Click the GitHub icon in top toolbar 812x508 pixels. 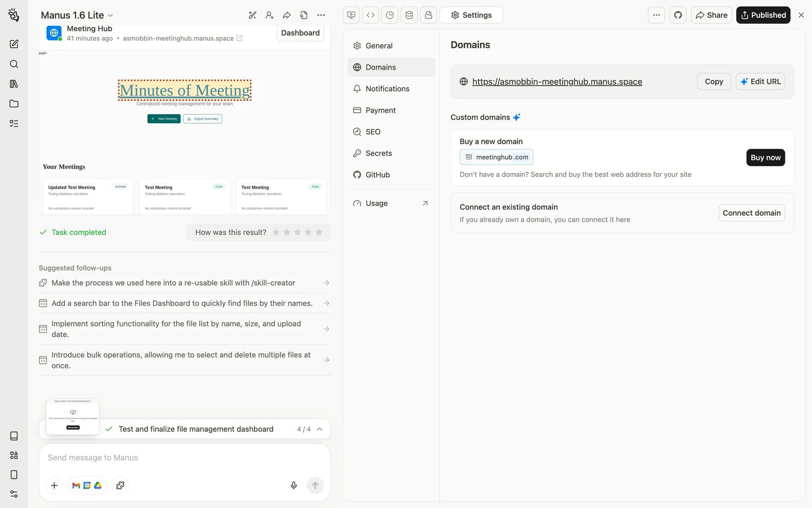[678, 15]
